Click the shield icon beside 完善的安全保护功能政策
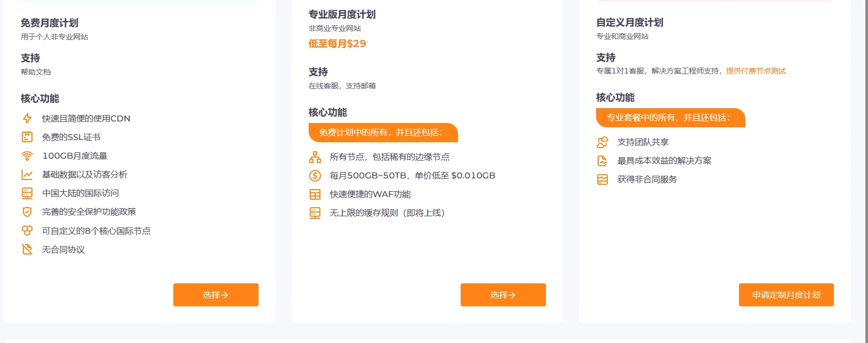This screenshot has width=868, height=343. (27, 212)
